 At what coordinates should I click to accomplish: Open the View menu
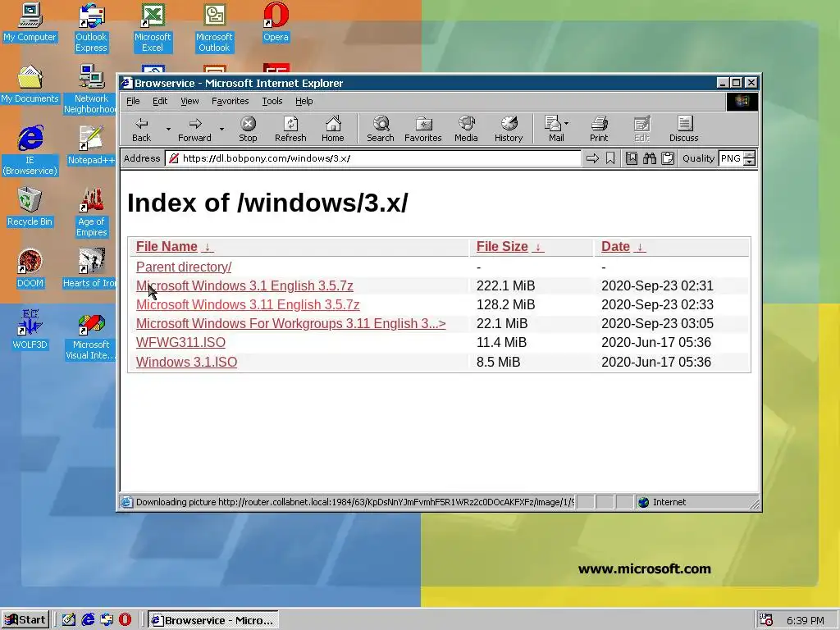pyautogui.click(x=189, y=101)
